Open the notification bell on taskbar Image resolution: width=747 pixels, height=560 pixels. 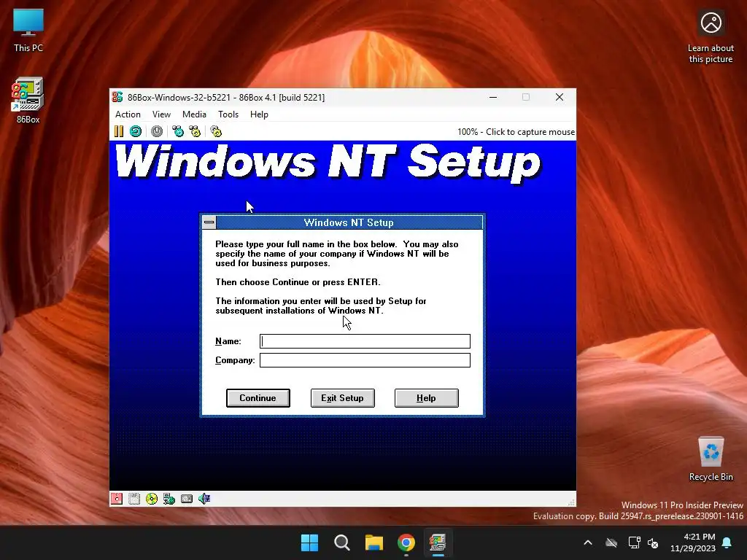click(727, 542)
